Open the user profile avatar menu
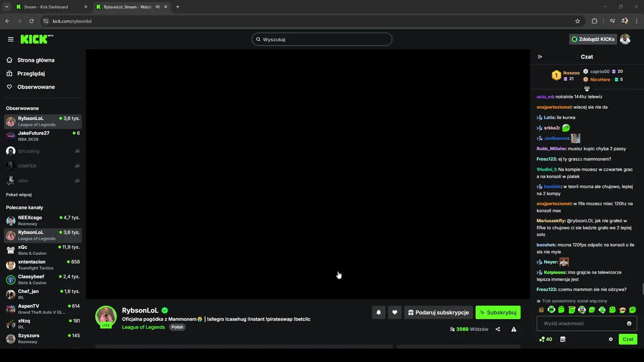644x362 pixels. [x=625, y=39]
